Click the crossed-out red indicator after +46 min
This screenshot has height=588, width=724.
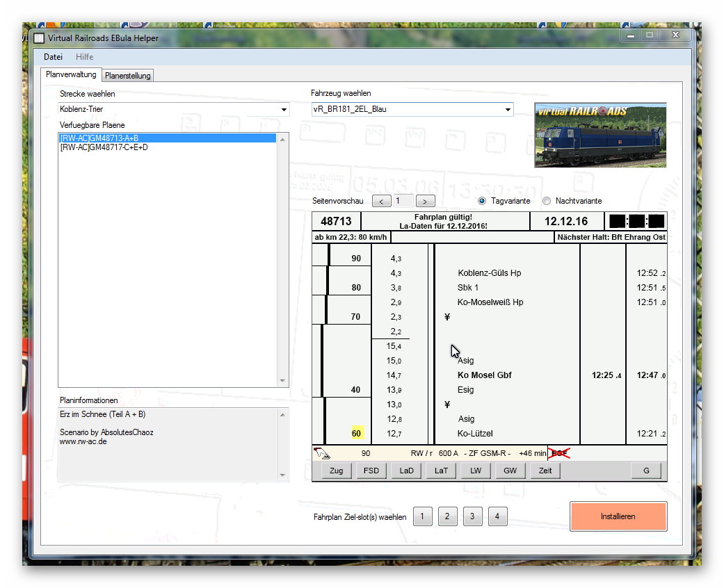[558, 453]
